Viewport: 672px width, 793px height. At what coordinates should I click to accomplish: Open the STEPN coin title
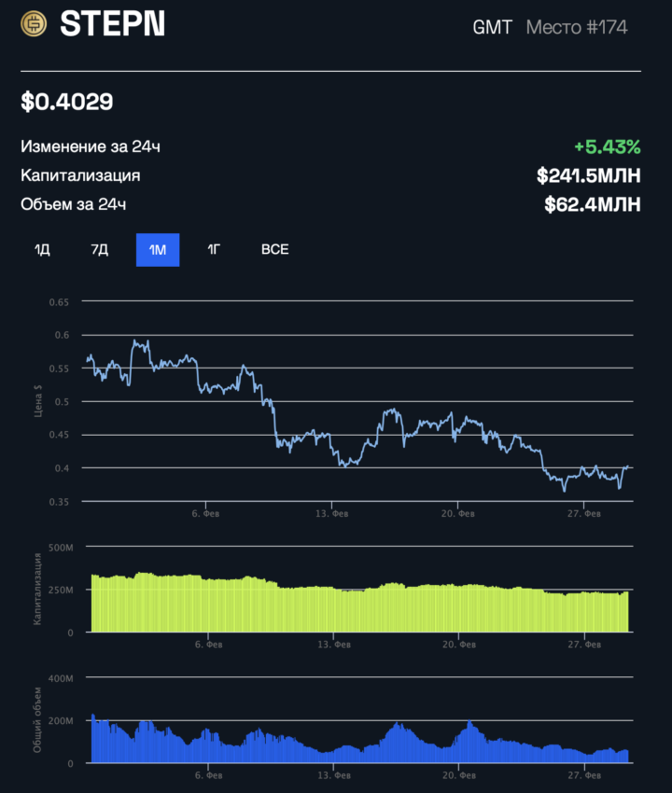tap(112, 23)
